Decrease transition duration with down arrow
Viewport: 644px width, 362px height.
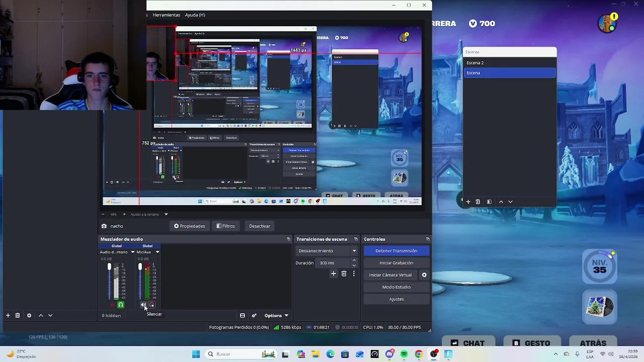(354, 265)
